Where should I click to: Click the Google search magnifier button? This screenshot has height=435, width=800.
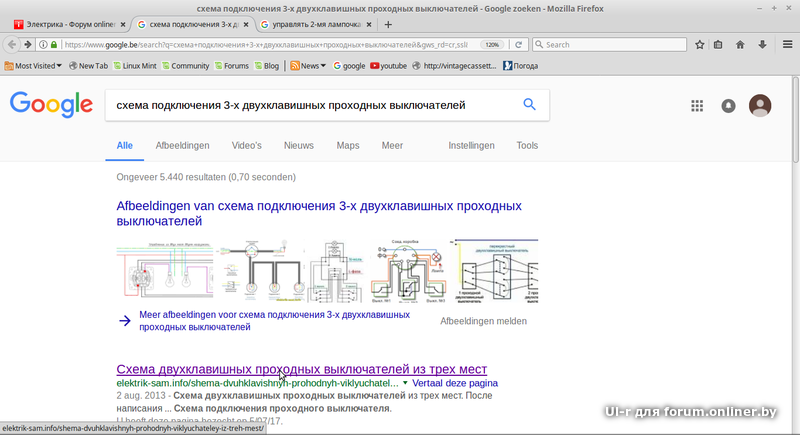point(529,105)
